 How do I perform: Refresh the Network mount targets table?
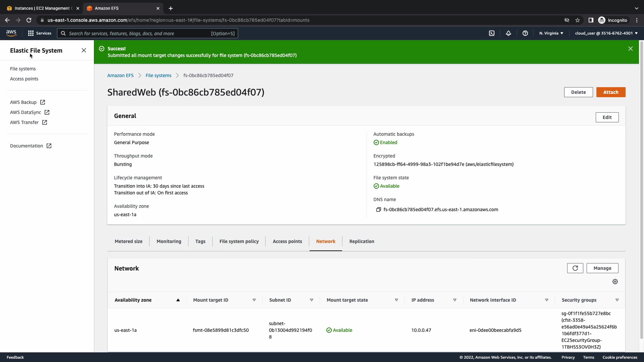575,268
